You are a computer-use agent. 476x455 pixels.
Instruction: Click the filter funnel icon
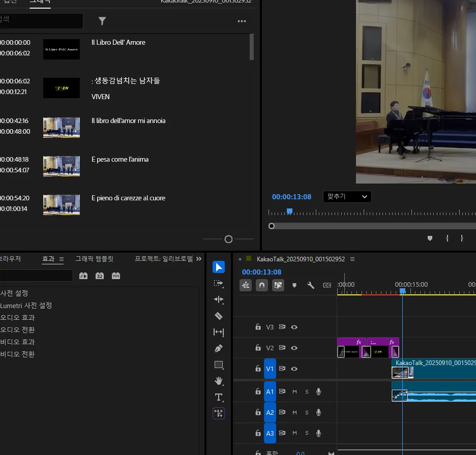coord(102,21)
